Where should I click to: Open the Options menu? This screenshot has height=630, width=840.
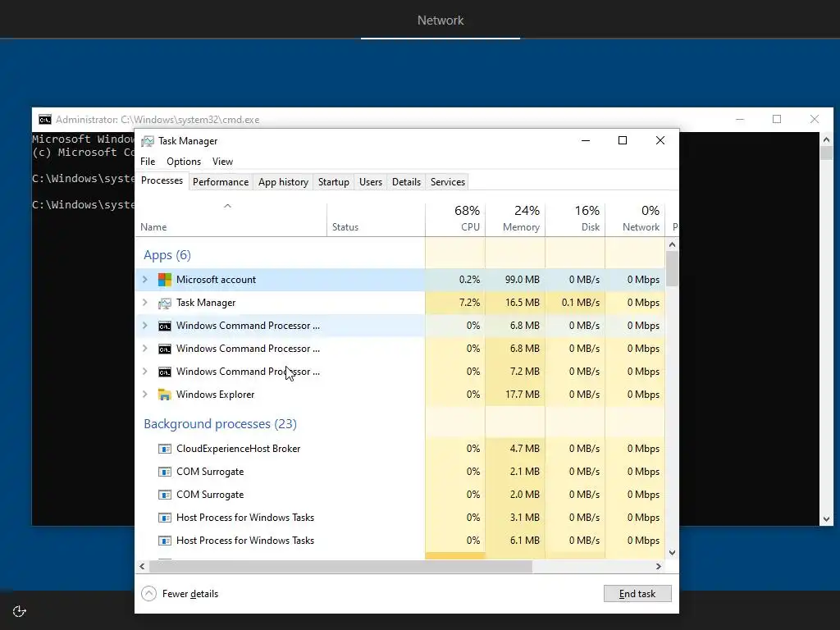pyautogui.click(x=184, y=162)
